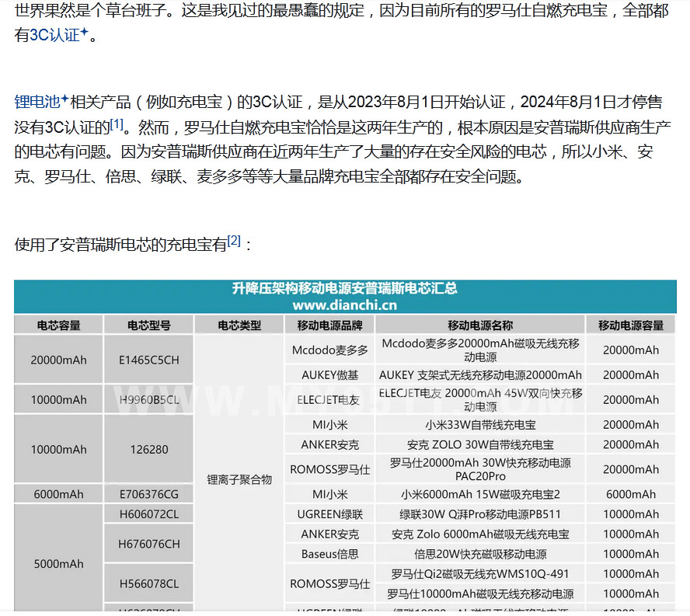690x616 pixels.
Task: Open the 锂电池 link
Action: click(x=37, y=102)
